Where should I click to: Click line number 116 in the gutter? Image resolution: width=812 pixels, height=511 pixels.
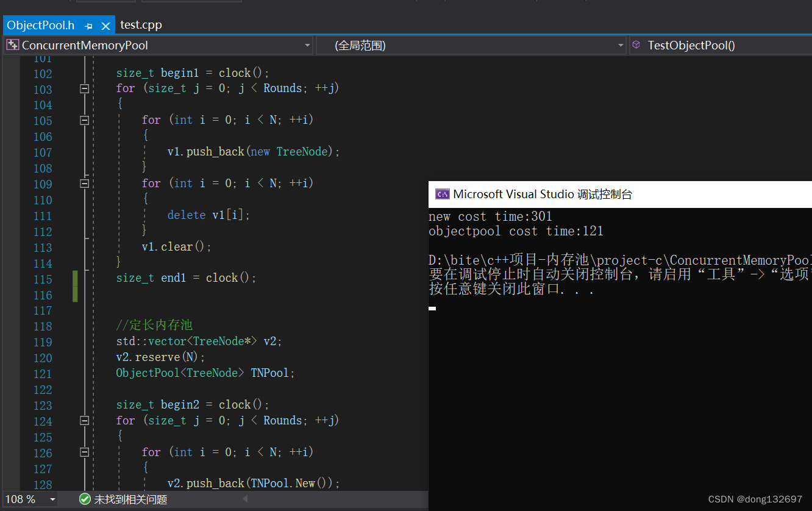point(43,295)
